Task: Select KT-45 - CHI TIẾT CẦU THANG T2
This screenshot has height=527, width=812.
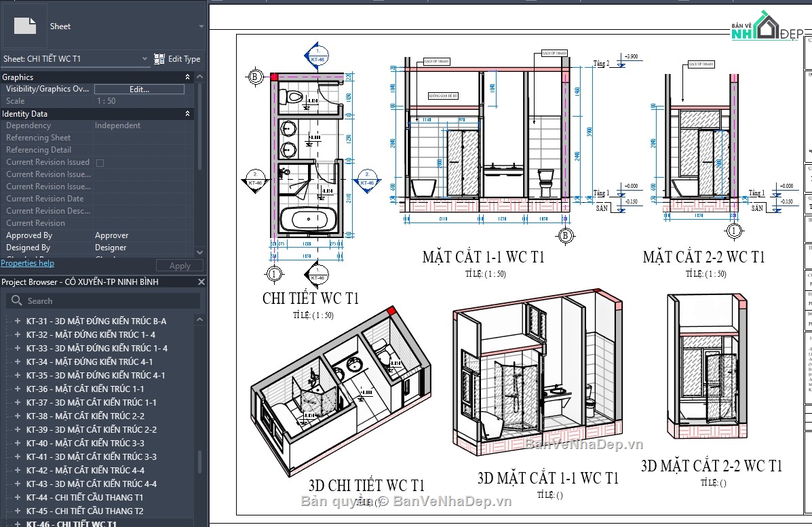Action: click(85, 511)
